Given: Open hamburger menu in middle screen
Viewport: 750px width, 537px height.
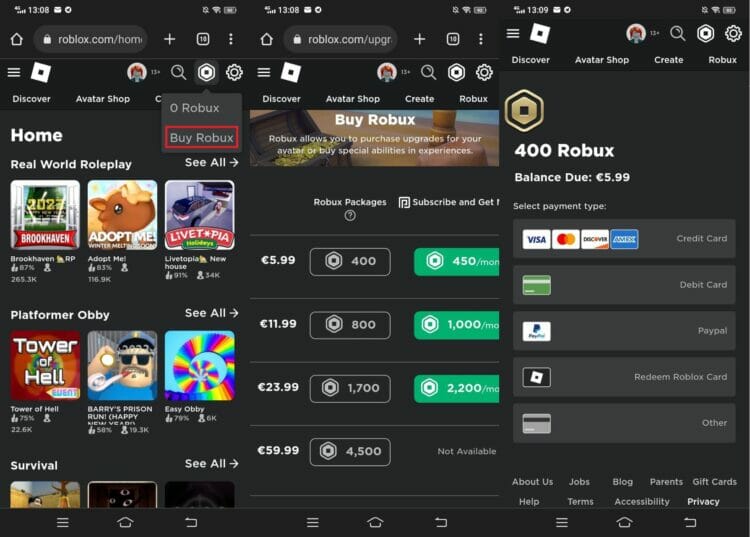Looking at the screenshot, I should (x=264, y=73).
